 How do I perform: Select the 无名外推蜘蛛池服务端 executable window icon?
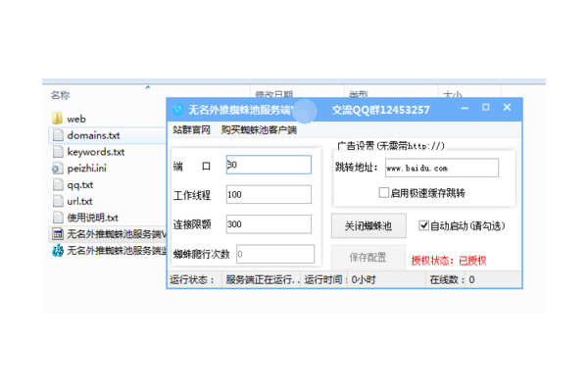[58, 234]
